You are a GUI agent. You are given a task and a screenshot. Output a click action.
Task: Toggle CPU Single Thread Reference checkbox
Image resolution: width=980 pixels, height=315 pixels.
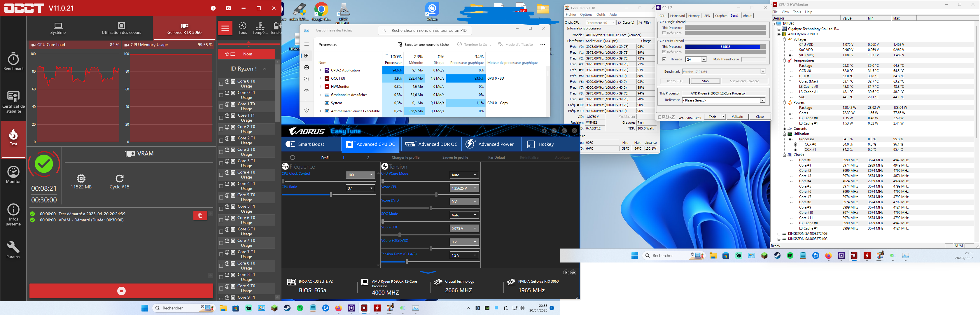664,33
